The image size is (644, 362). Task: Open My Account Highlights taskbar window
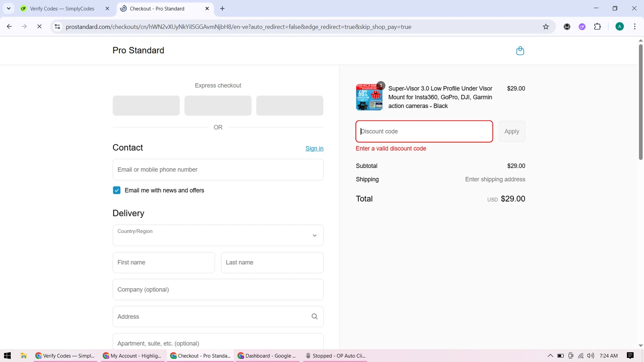[133, 356]
